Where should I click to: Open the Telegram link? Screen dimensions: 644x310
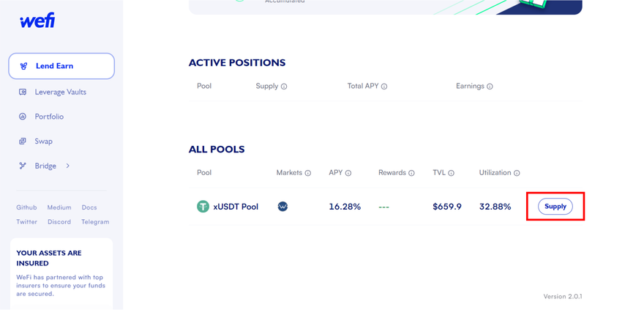(x=95, y=221)
